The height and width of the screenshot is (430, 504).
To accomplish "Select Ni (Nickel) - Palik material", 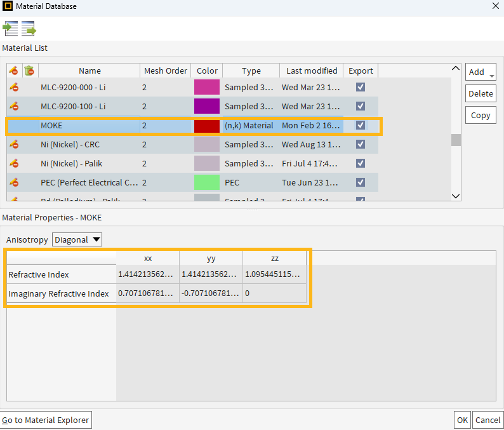I will [x=71, y=163].
